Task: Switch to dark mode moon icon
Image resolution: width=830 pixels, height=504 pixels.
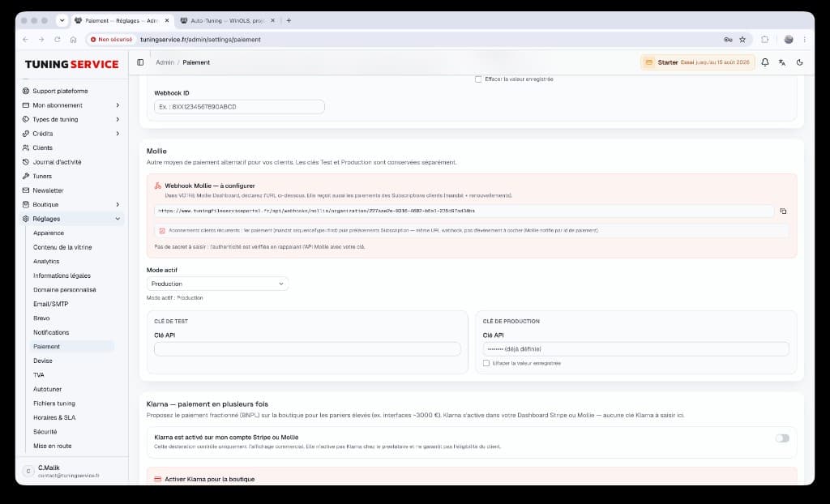Action: click(800, 62)
